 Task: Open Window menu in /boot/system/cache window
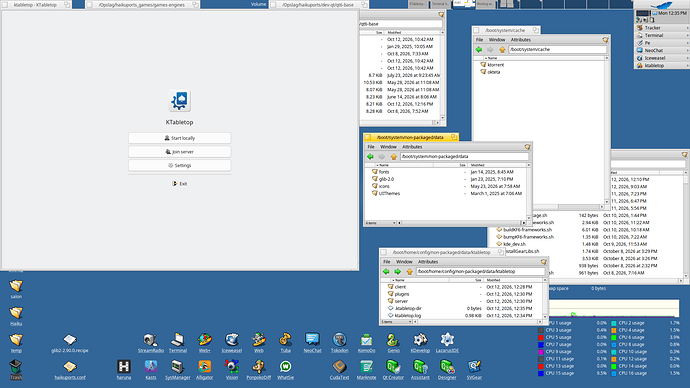point(497,40)
